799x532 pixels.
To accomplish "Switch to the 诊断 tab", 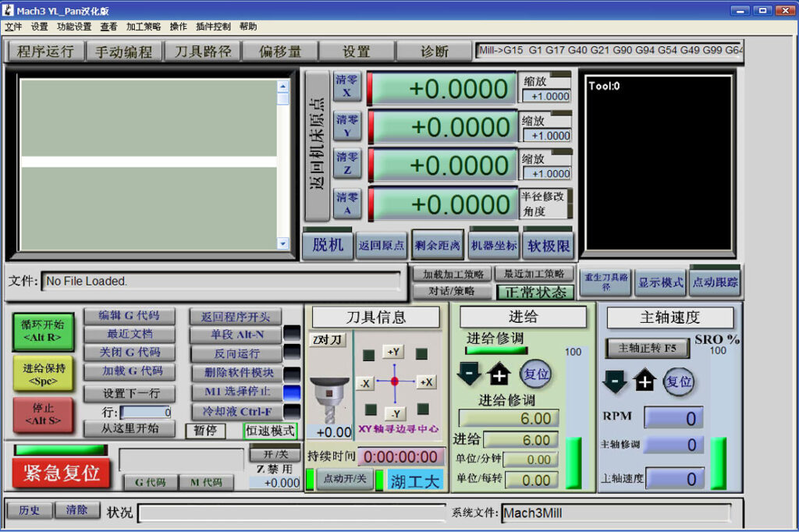I will (435, 51).
